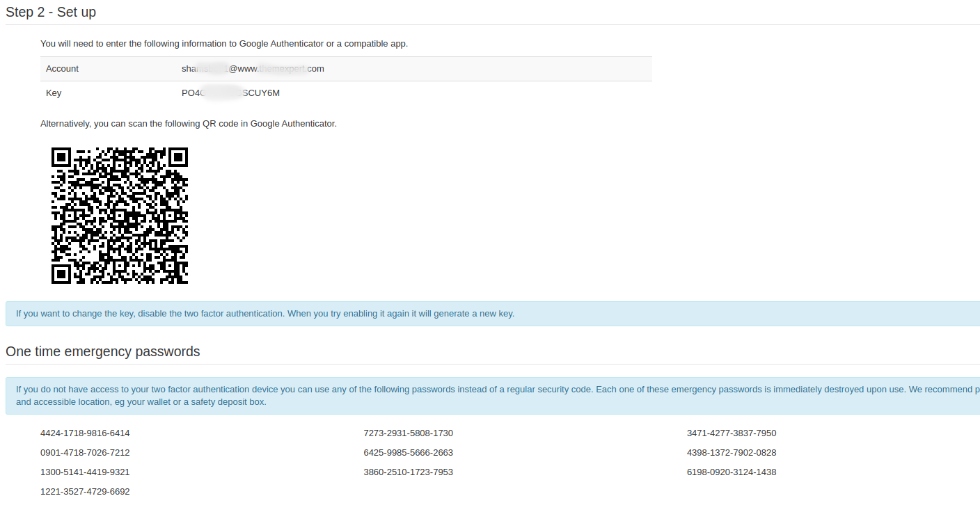Click the Key label in the table
The height and width of the screenshot is (528, 980).
coord(54,93)
